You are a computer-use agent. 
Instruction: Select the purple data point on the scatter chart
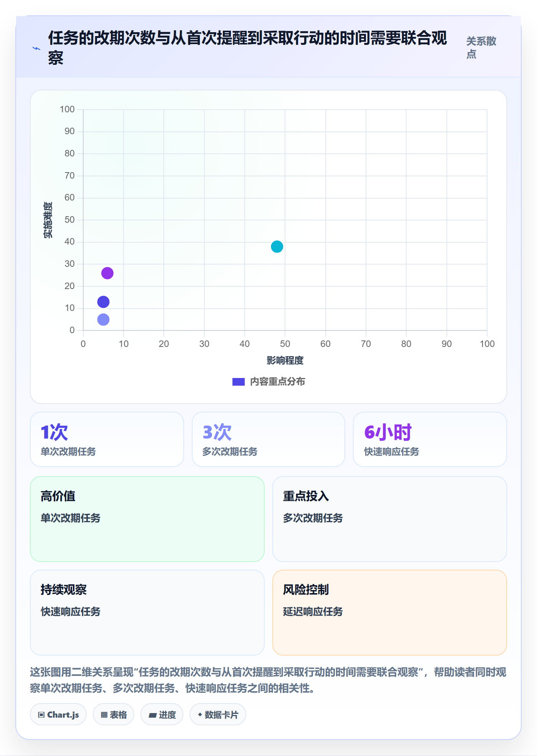[107, 273]
